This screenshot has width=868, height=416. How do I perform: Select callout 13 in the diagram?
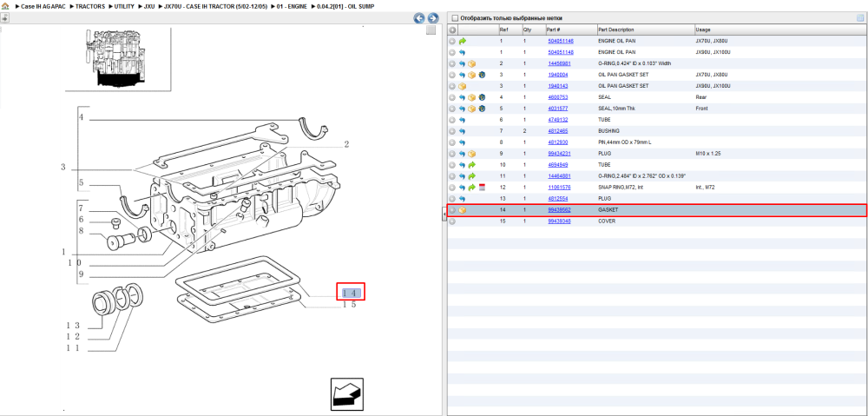[x=73, y=326]
